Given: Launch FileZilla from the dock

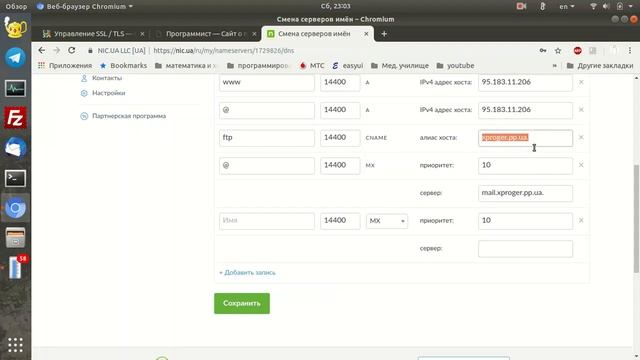Looking at the screenshot, I should [x=15, y=118].
